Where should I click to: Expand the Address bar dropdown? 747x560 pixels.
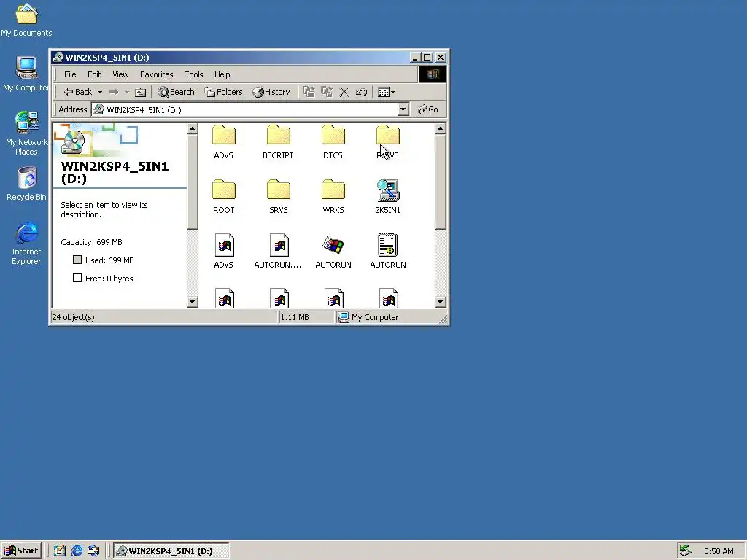point(403,109)
